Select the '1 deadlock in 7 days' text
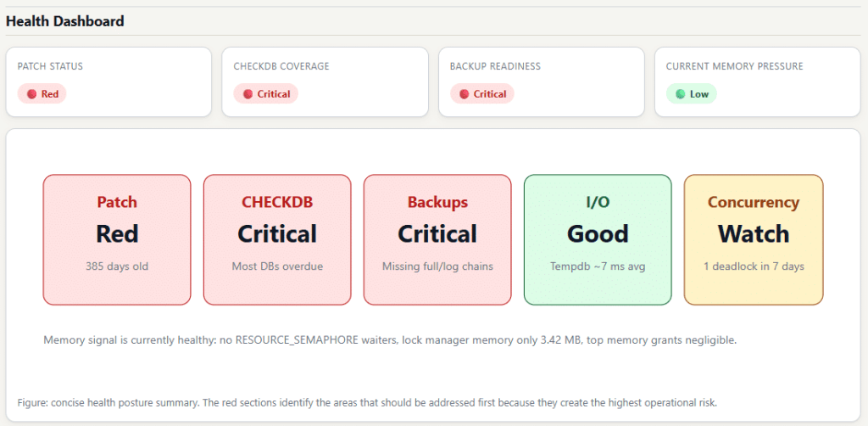 tap(754, 266)
